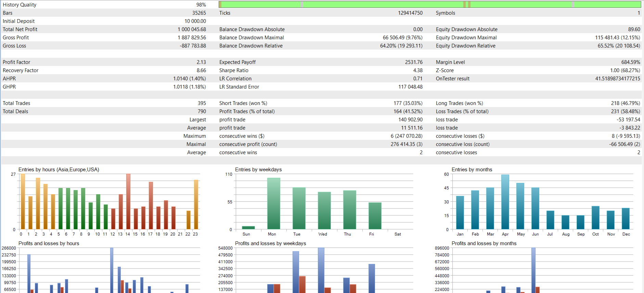The image size is (644, 293).
Task: Select Balance Drawdown Maximal value 66 506.49 (9.76%)
Action: [x=402, y=38]
